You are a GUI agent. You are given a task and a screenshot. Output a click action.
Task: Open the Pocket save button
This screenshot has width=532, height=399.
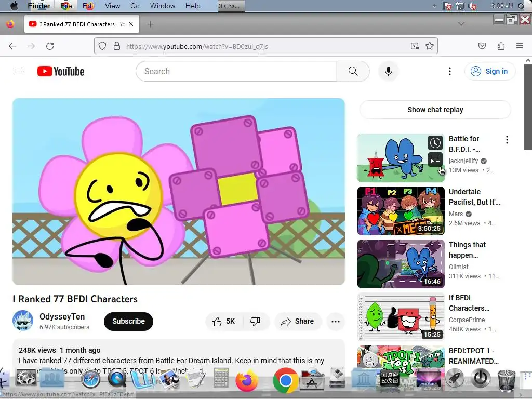482,46
